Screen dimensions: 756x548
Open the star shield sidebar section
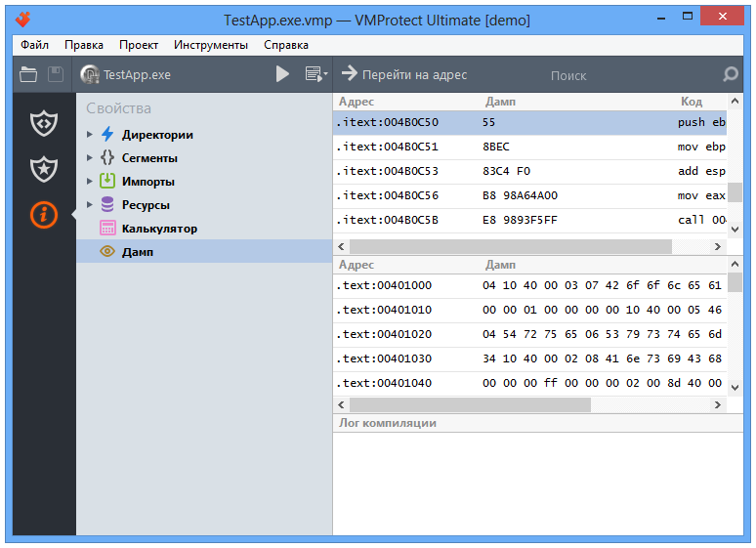[44, 169]
